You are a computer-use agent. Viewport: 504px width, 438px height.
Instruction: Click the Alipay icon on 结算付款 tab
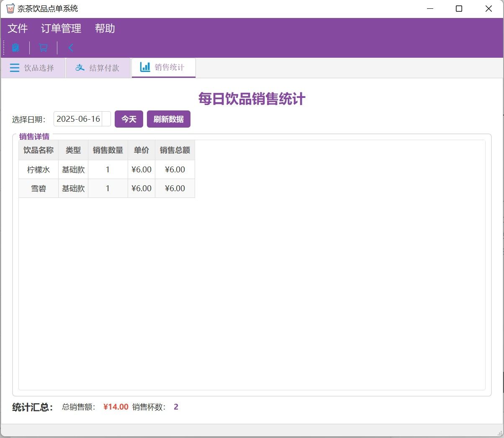pyautogui.click(x=80, y=68)
